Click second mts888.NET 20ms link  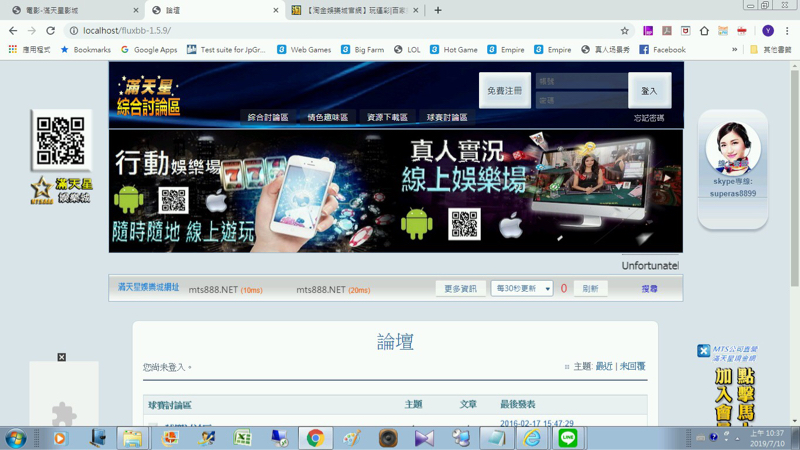333,289
